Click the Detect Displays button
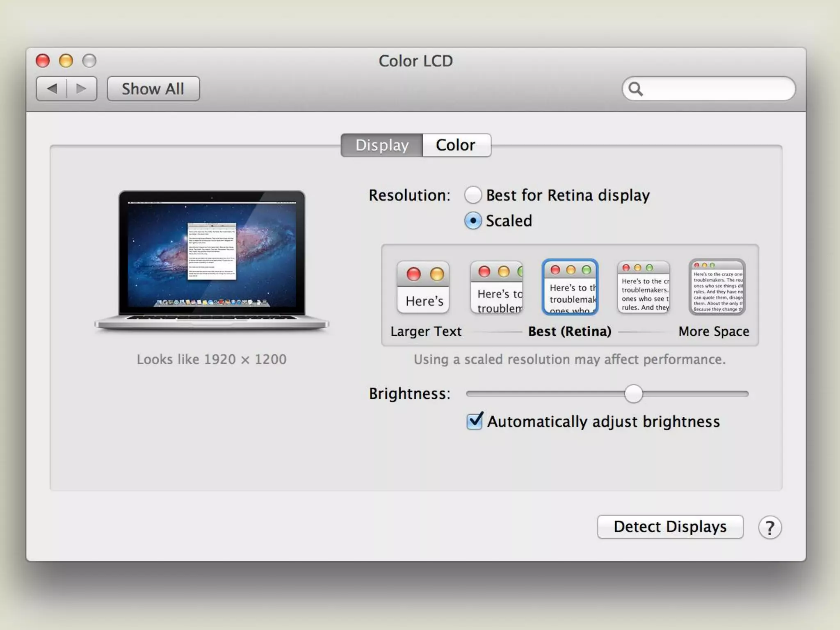Image resolution: width=840 pixels, height=630 pixels. click(670, 527)
